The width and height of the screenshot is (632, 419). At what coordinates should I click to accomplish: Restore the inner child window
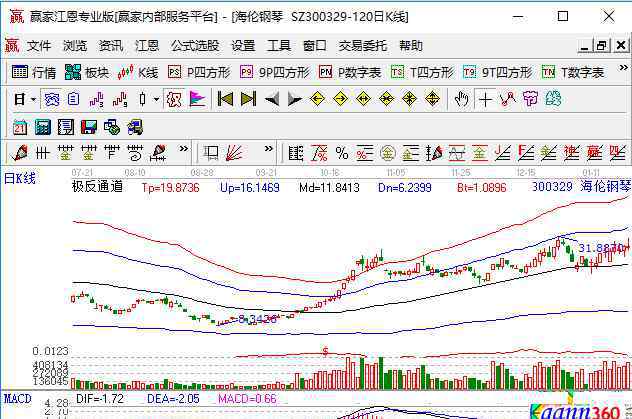tap(601, 45)
